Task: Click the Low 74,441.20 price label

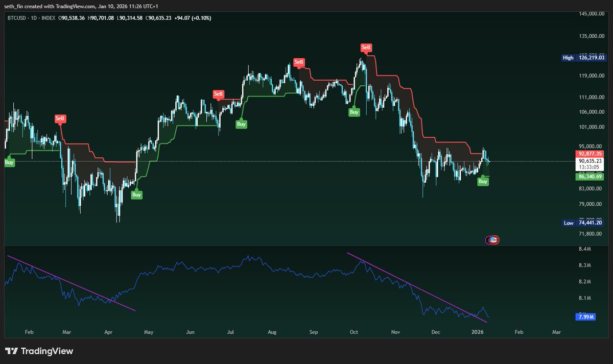Action: tap(583, 223)
